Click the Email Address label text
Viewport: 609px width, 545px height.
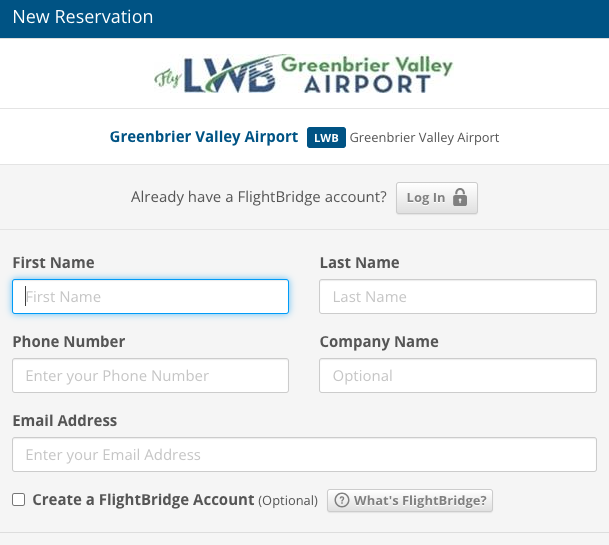[65, 420]
